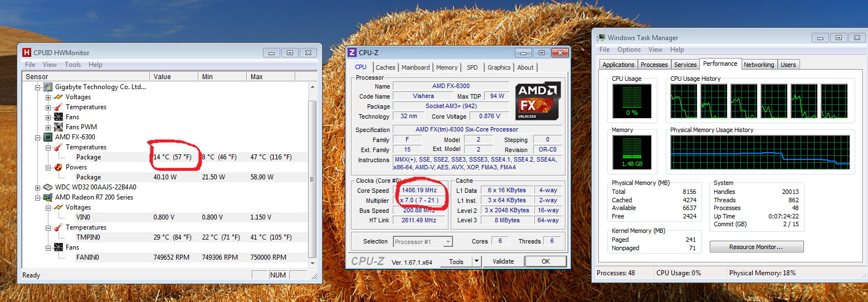The height and width of the screenshot is (302, 868).
Task: Expand the WDC WD32 00AAJS drive node
Action: [x=38, y=187]
